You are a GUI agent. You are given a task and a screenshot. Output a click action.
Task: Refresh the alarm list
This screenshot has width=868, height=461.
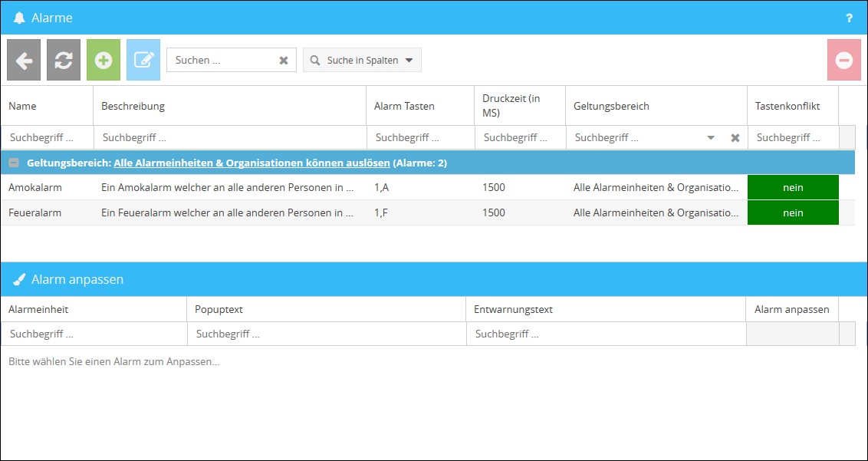coord(64,60)
